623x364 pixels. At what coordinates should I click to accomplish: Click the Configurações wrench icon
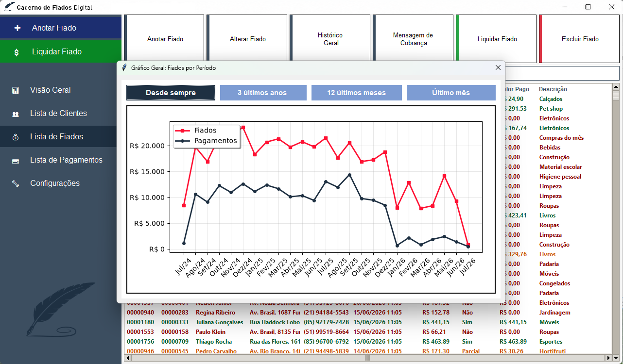[16, 184]
